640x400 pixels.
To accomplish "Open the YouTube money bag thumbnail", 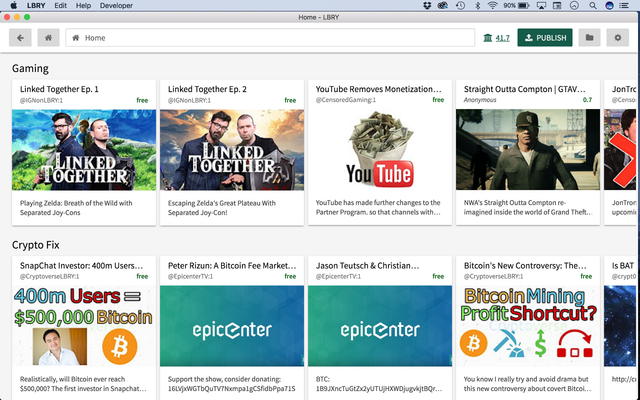I will tap(380, 150).
